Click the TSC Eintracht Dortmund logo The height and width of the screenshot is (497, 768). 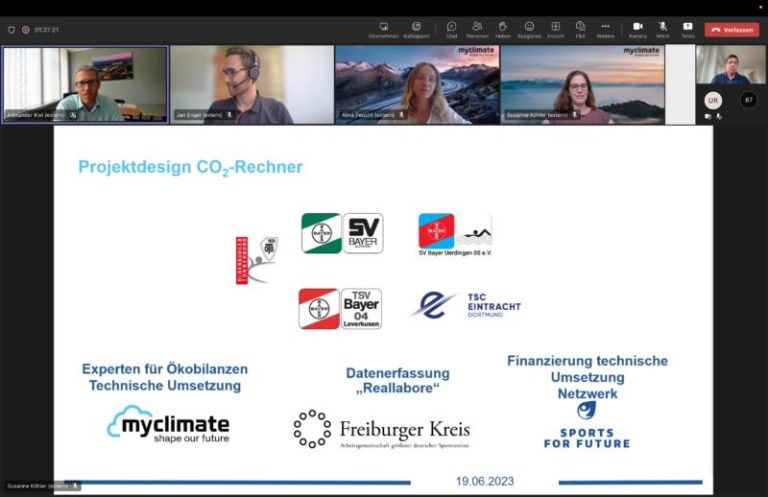click(x=465, y=306)
